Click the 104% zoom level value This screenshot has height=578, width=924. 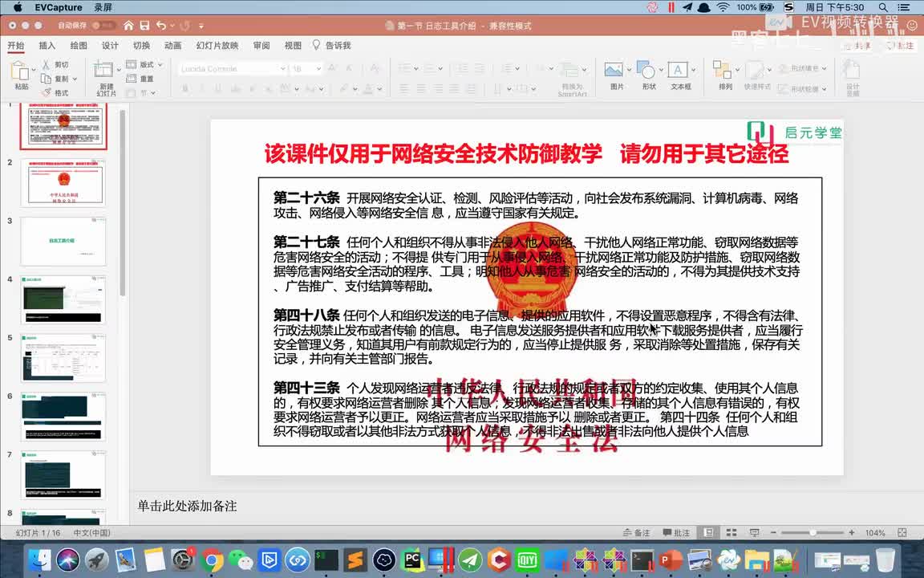[x=875, y=532]
